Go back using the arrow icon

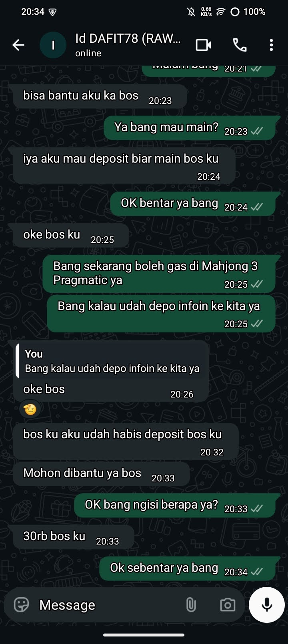click(x=18, y=45)
